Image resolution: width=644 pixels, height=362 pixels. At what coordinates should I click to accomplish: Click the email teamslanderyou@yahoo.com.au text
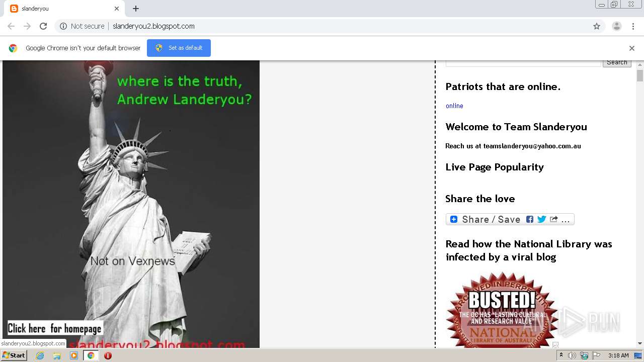point(532,146)
